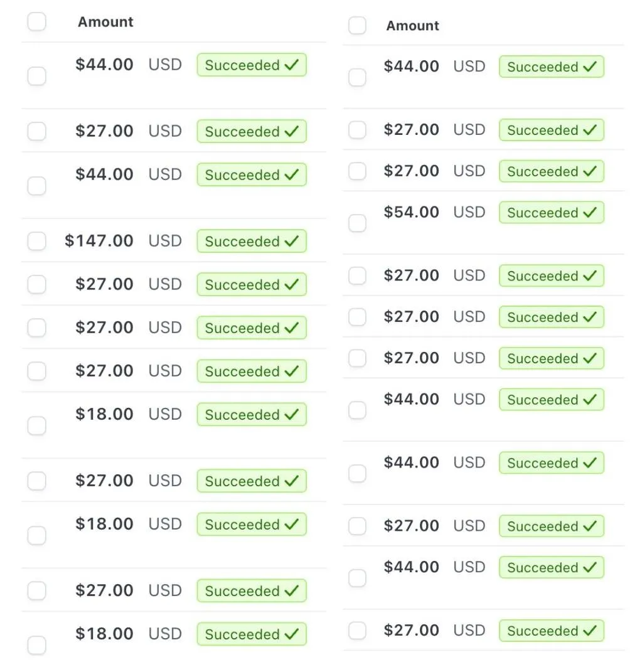Click the USD label in the $147.00 row
Screen dimensions: 642x672
165,241
